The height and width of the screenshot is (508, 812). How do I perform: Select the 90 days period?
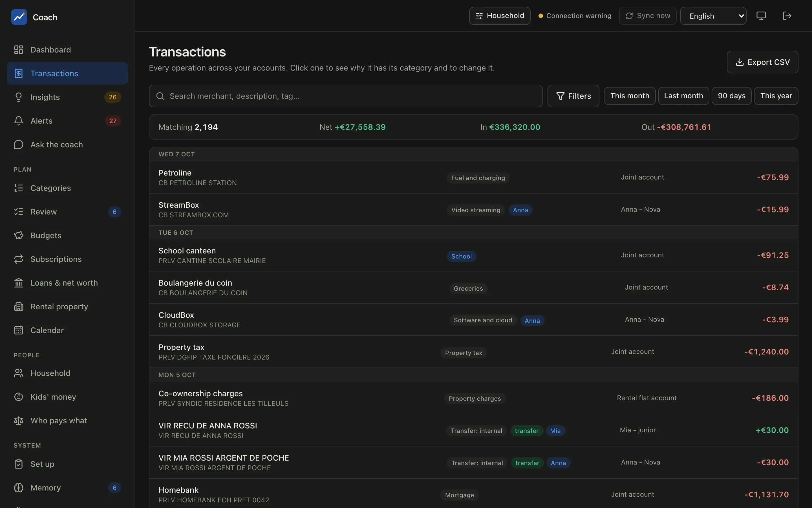(731, 96)
